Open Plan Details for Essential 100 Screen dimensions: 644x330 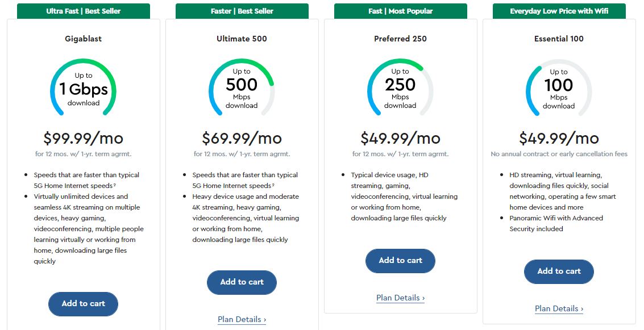pos(559,308)
